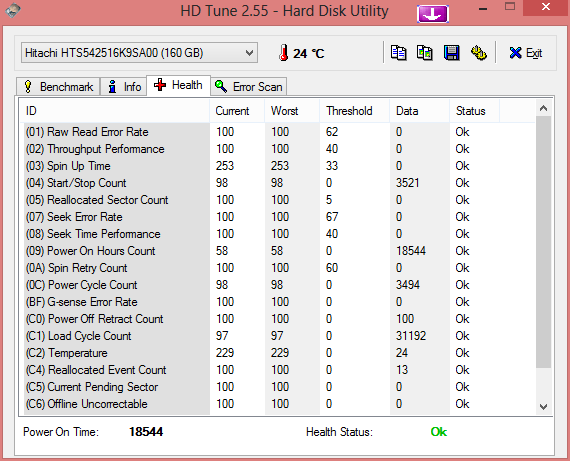Image resolution: width=570 pixels, height=461 pixels.
Task: Click the Current column header
Action: 237,111
